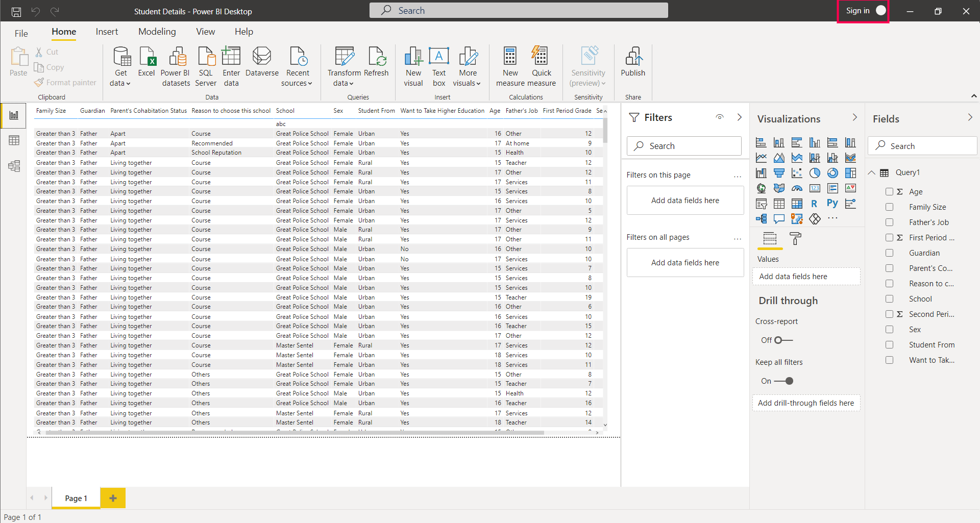
Task: Switch to Data view in left sidebar
Action: click(14, 140)
